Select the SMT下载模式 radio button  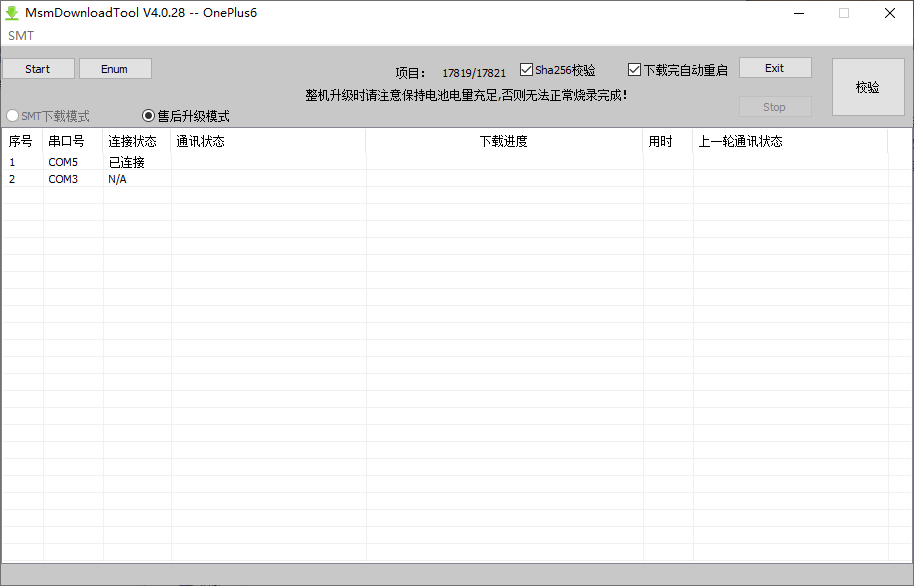[48, 116]
